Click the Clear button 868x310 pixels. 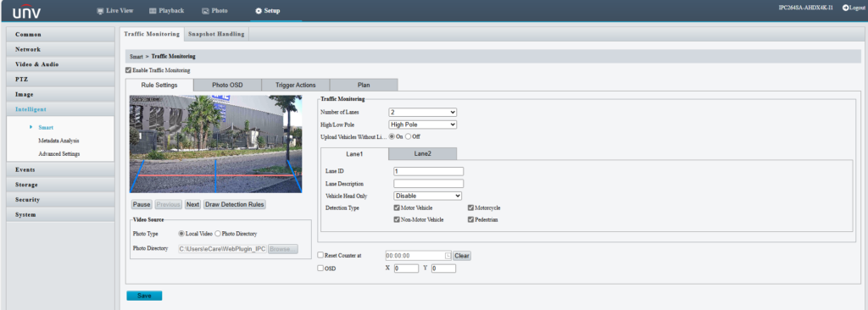coord(462,256)
